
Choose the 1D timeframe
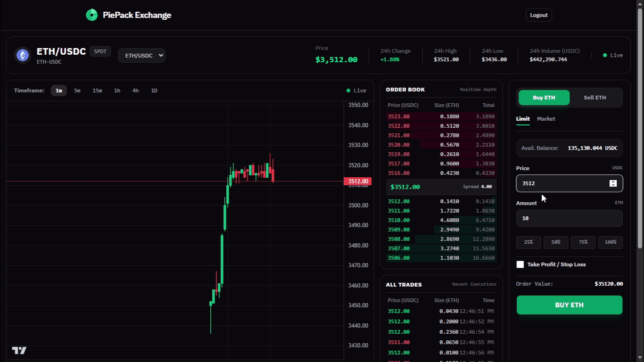154,90
